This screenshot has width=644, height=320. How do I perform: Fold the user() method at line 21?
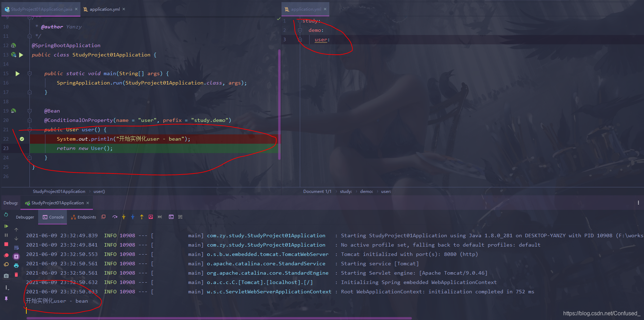(x=30, y=130)
